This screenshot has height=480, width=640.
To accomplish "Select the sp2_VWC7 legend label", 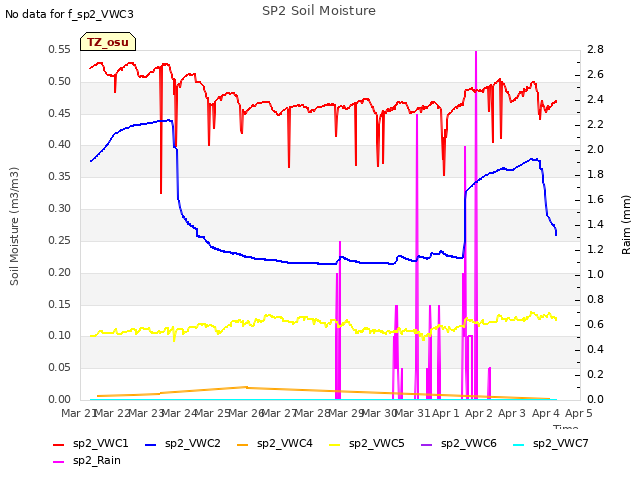I will click(560, 444).
